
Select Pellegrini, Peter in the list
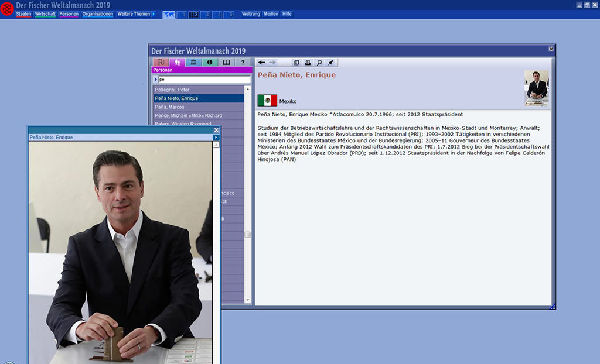[x=199, y=90]
